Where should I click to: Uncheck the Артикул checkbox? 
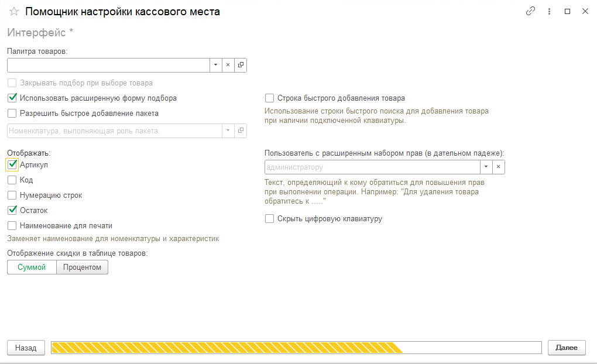12,165
